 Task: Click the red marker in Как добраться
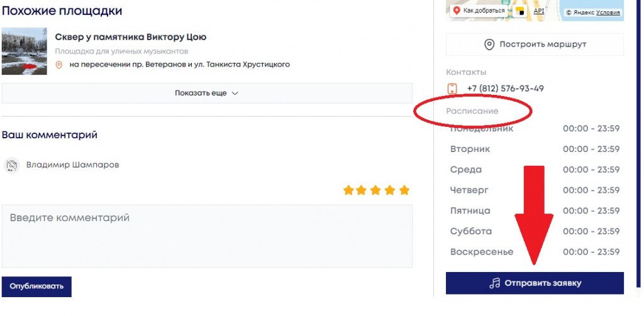click(457, 11)
